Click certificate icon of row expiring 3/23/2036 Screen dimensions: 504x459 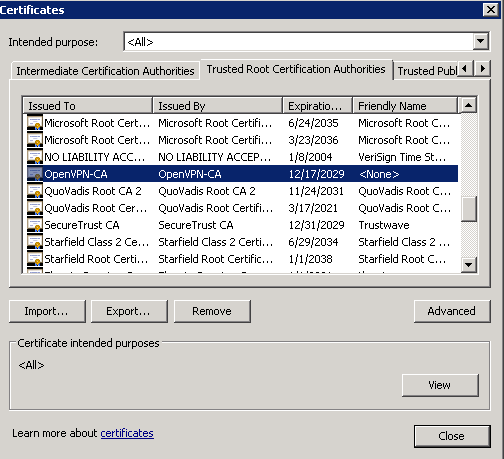35,140
